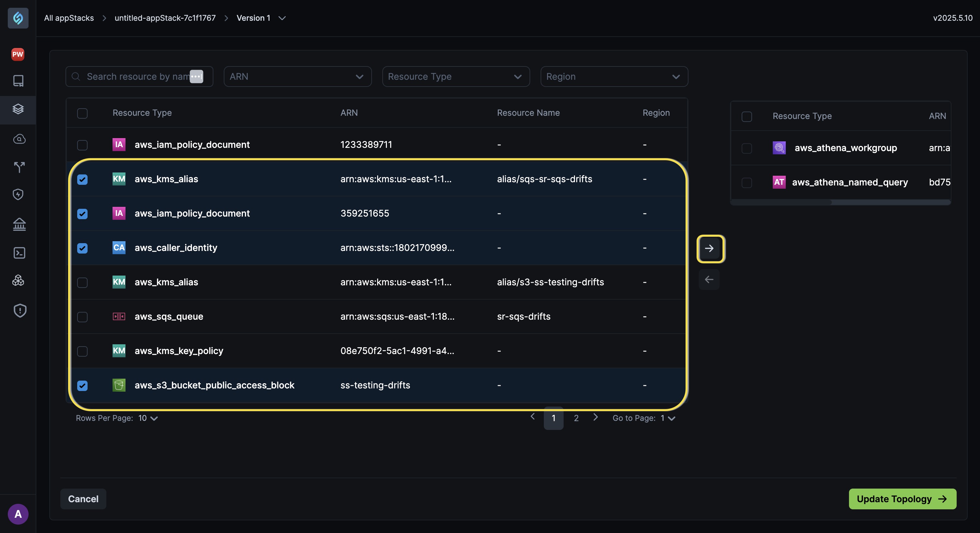This screenshot has height=533, width=980.
Task: Click the horizontal scrollbar under selected resources
Action: pyautogui.click(x=782, y=202)
